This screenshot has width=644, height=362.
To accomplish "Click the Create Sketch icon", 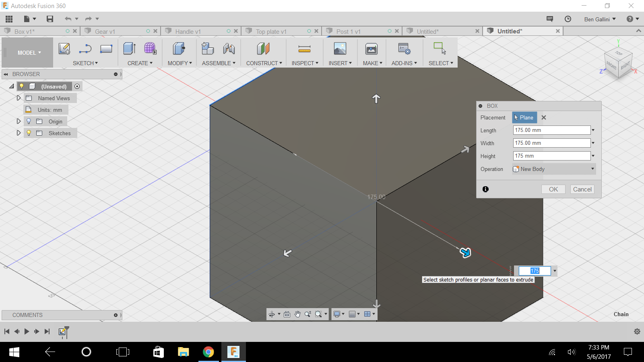I will 64,49.
